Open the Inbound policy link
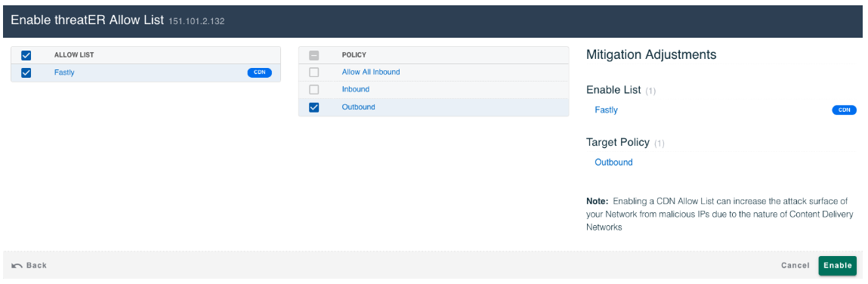This screenshot has width=868, height=284. coord(355,89)
